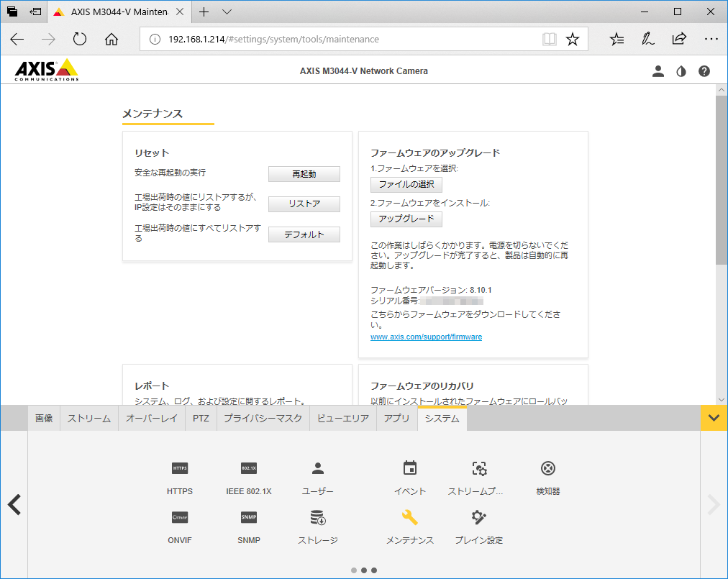Switch to the プライバシーマスク tab
The image size is (728, 579).
tap(263, 419)
